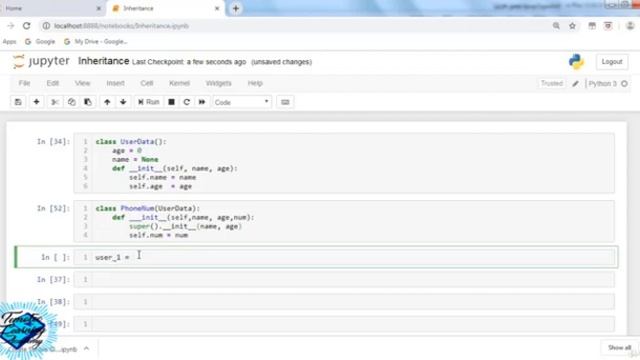Close the Inheritance browser tab
This screenshot has height=360, width=640.
(217, 8)
